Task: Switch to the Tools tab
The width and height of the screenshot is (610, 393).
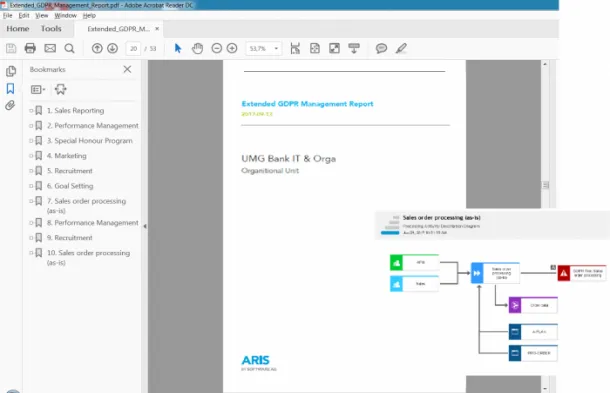Action: click(51, 29)
